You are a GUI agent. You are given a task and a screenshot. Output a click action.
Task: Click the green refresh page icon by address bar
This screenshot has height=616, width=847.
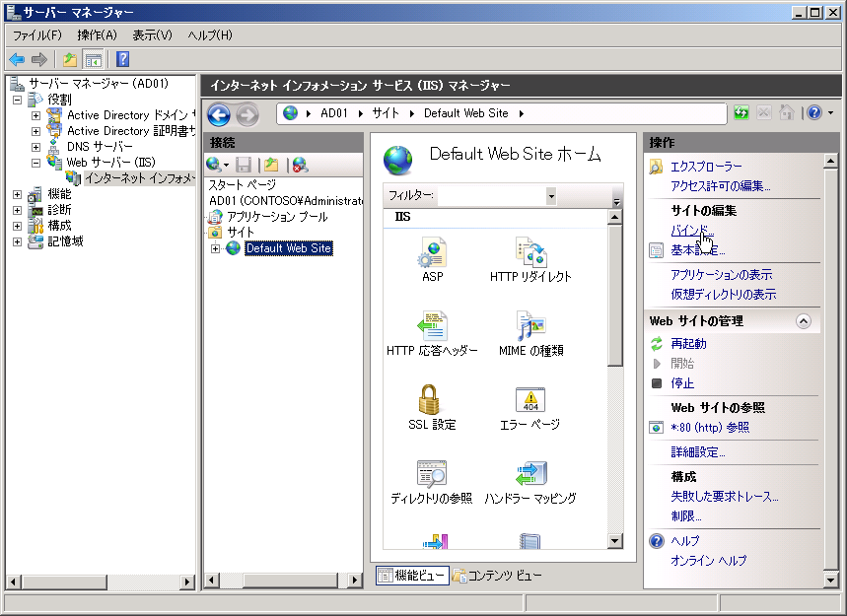tap(741, 112)
